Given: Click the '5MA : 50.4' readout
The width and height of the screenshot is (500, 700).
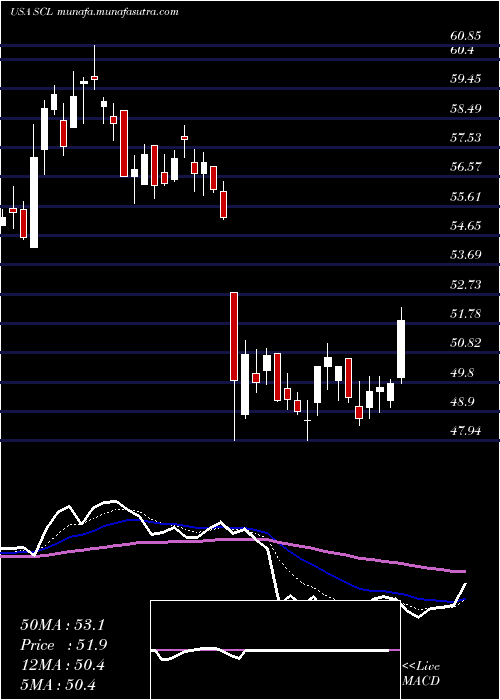Looking at the screenshot, I should coord(59,685).
